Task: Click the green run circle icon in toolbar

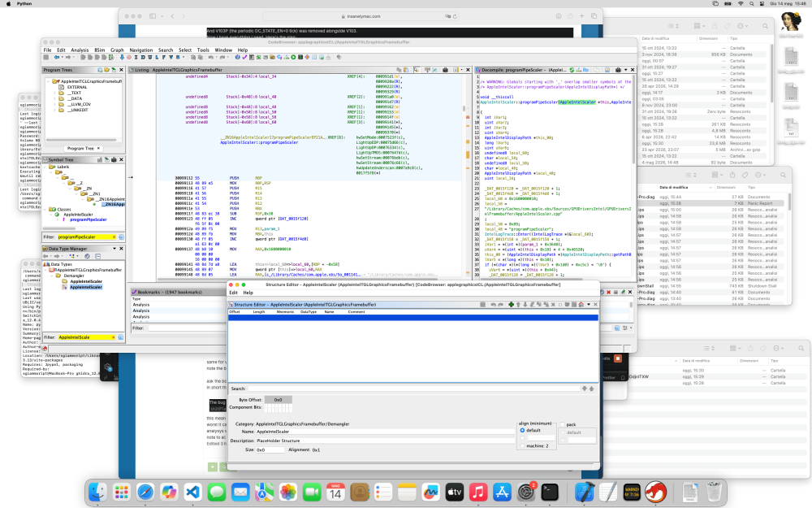Action: [x=293, y=58]
